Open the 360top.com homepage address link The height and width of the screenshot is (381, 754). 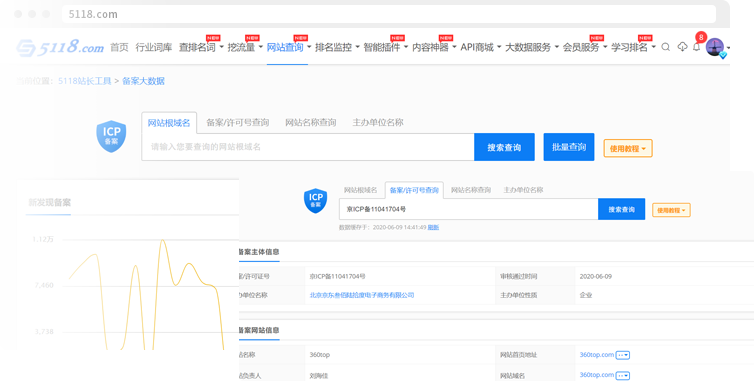click(x=597, y=355)
